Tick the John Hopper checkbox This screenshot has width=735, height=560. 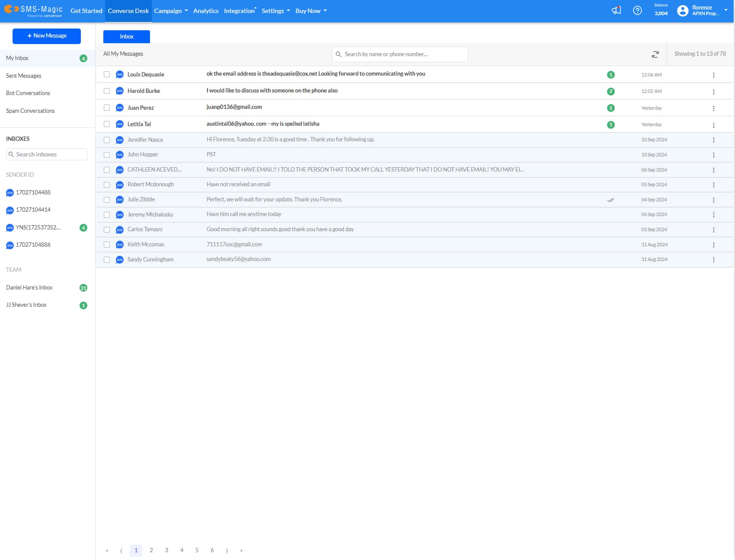[x=107, y=155]
